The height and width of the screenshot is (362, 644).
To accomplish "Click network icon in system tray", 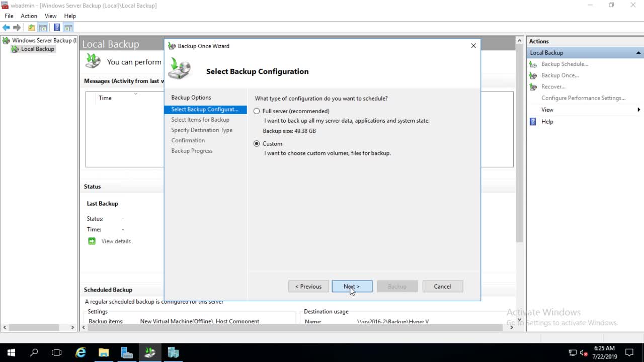I will (x=573, y=353).
